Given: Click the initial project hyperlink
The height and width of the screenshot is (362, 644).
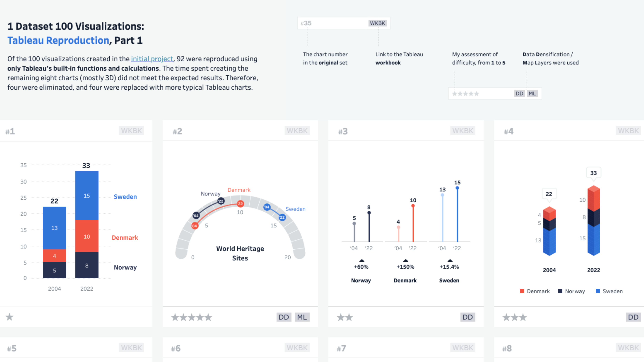Looking at the screenshot, I should point(152,59).
